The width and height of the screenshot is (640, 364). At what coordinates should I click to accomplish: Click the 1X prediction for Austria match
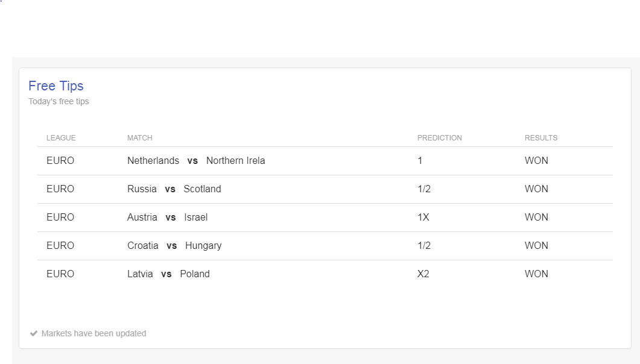[423, 218]
